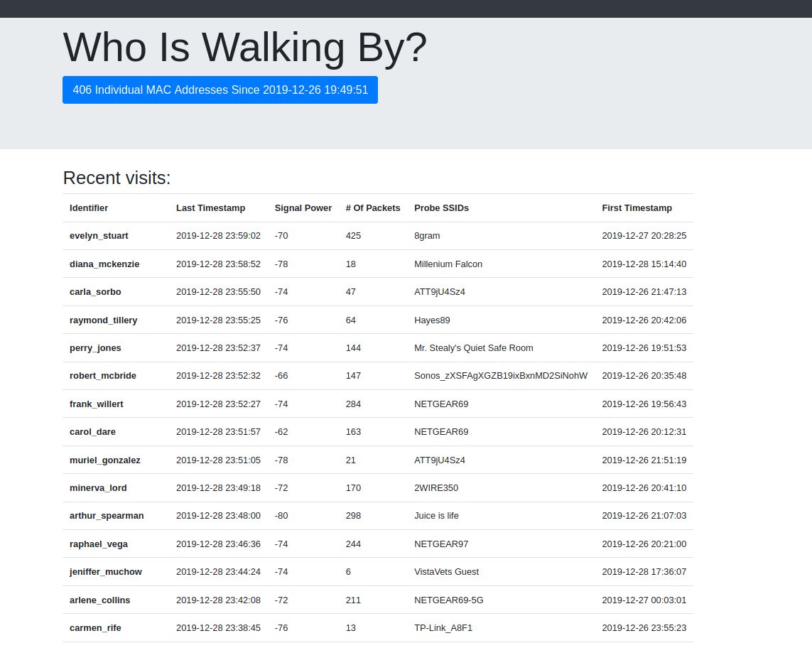Click the Last Timestamp column header
The width and height of the screenshot is (812, 648).
(x=211, y=207)
